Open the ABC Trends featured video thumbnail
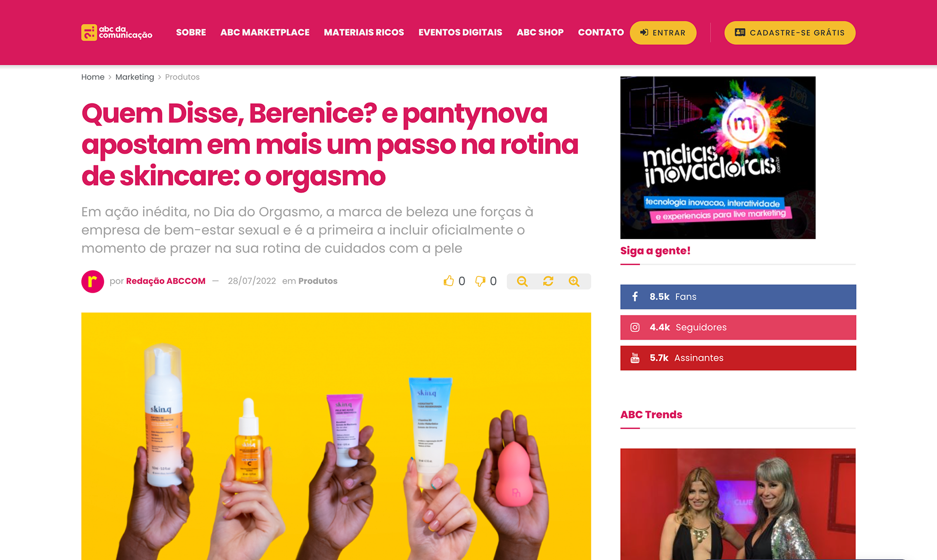This screenshot has width=937, height=560. [738, 504]
